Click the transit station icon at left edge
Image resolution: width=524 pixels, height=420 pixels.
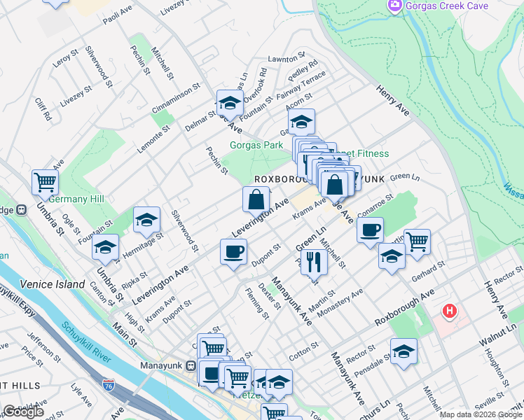tap(22, 210)
